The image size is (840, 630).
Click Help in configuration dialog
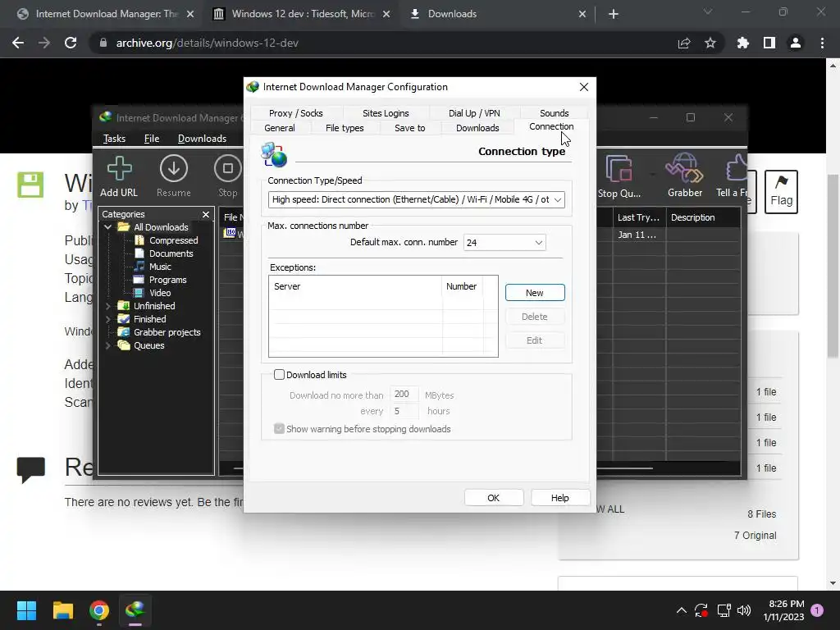point(559,498)
